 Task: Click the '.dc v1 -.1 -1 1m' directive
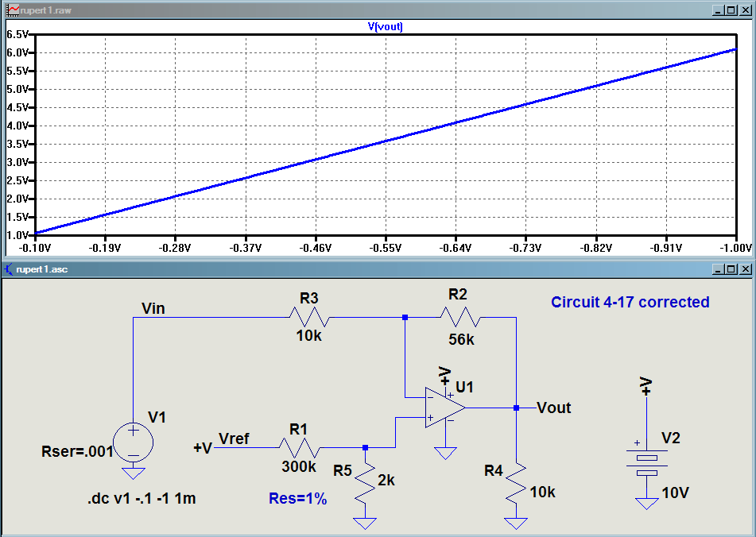coord(142,498)
